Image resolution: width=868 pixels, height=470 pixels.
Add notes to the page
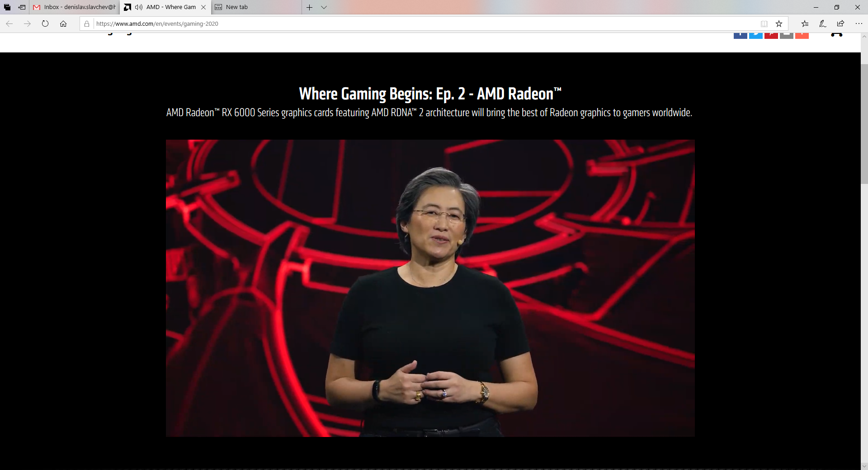pyautogui.click(x=823, y=23)
